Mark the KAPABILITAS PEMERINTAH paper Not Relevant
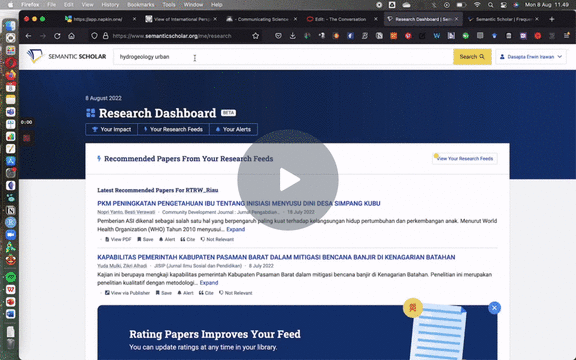576x360 pixels. [x=235, y=293]
